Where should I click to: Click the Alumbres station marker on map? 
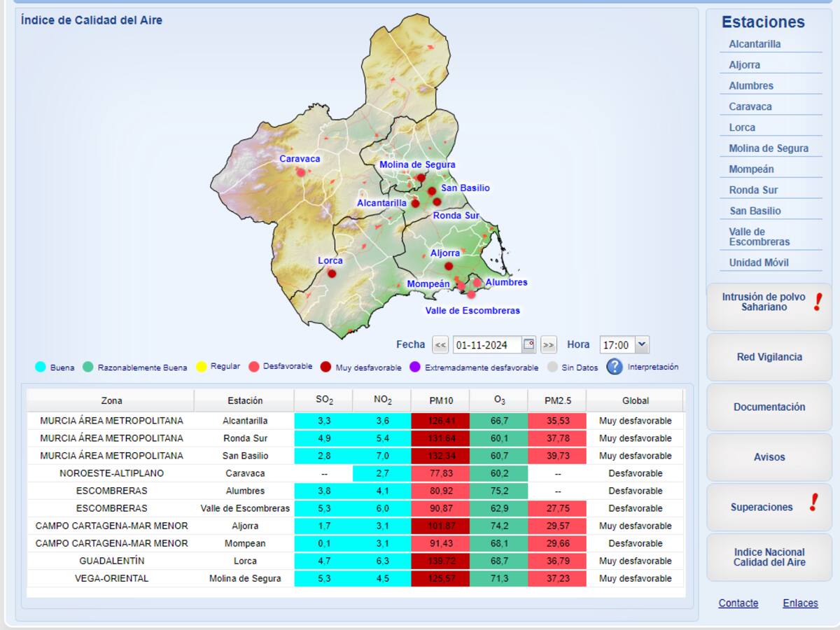tap(477, 283)
